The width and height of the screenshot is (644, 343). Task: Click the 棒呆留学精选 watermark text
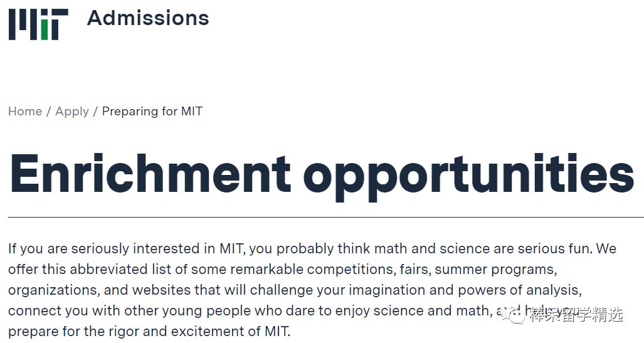pyautogui.click(x=576, y=315)
